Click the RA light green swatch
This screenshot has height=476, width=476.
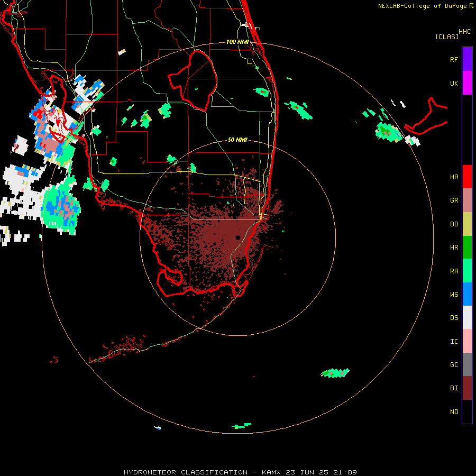click(x=467, y=271)
